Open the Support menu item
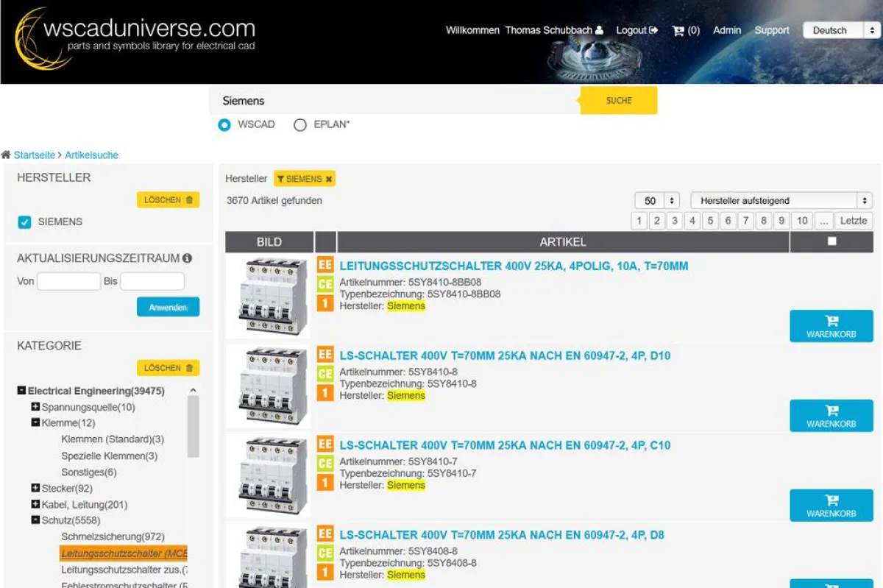This screenshot has width=883, height=588. coord(771,31)
